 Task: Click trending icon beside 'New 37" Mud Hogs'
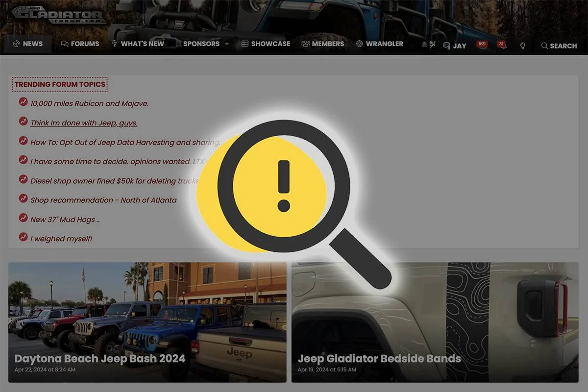pos(23,218)
